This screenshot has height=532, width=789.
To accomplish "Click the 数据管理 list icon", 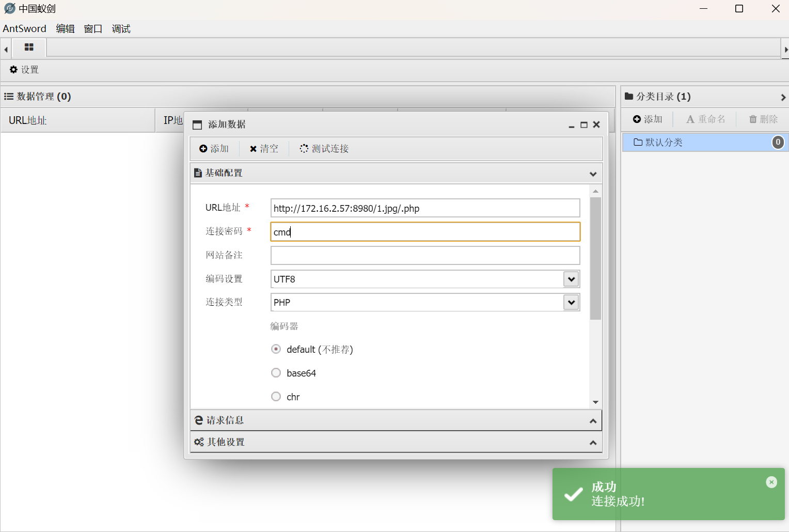I will 9,97.
